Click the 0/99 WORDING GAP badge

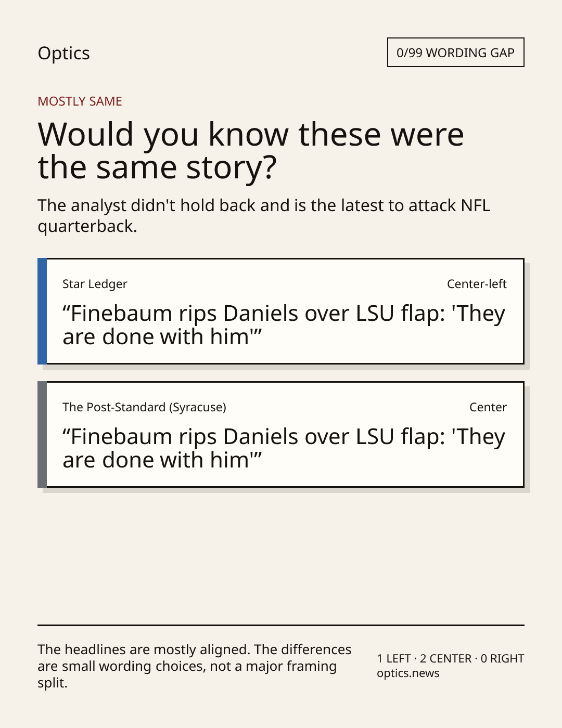(x=455, y=53)
